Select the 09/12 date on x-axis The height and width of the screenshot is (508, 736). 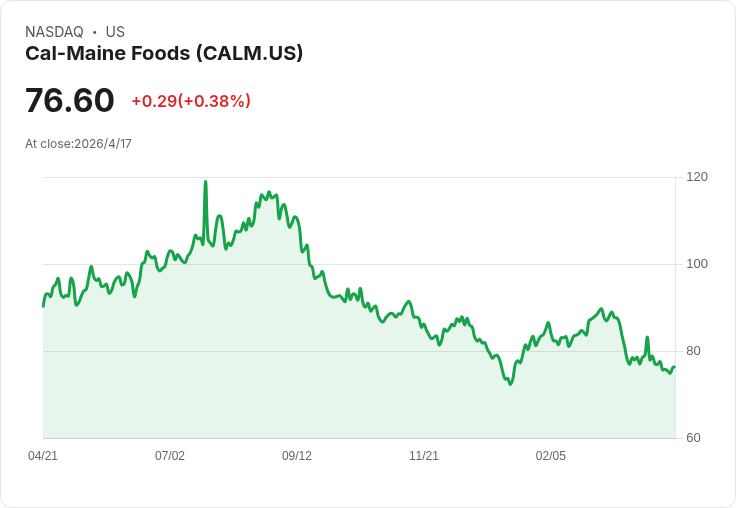tap(297, 456)
